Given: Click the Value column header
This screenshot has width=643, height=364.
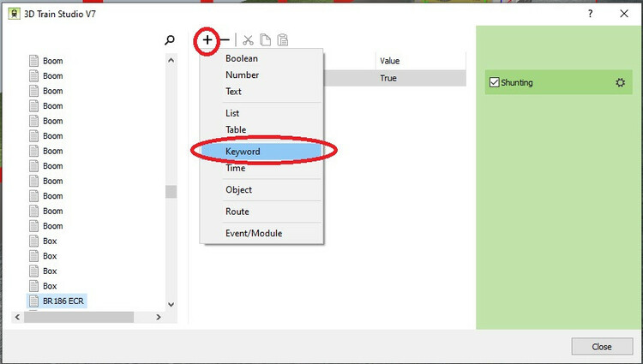Looking at the screenshot, I should [x=420, y=61].
